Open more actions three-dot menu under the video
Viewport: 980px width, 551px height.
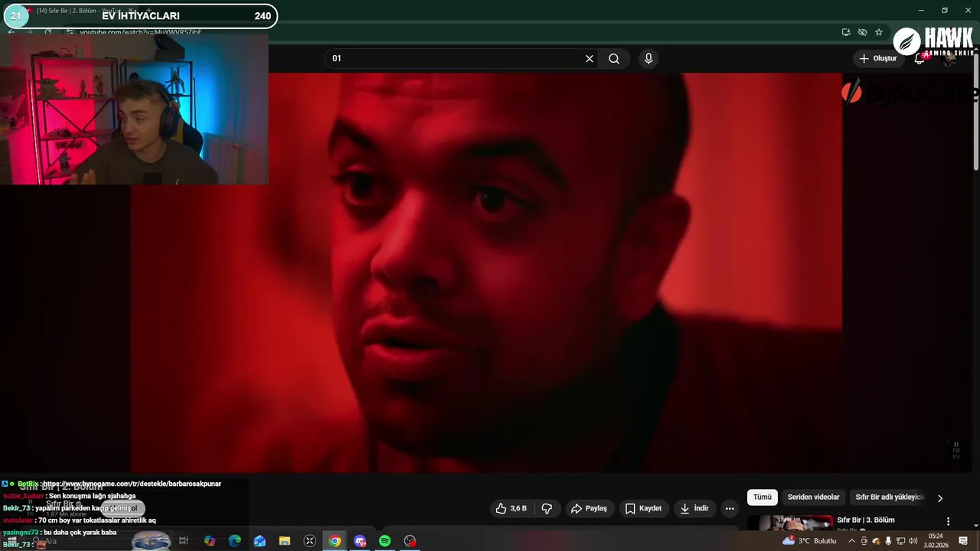pos(730,508)
